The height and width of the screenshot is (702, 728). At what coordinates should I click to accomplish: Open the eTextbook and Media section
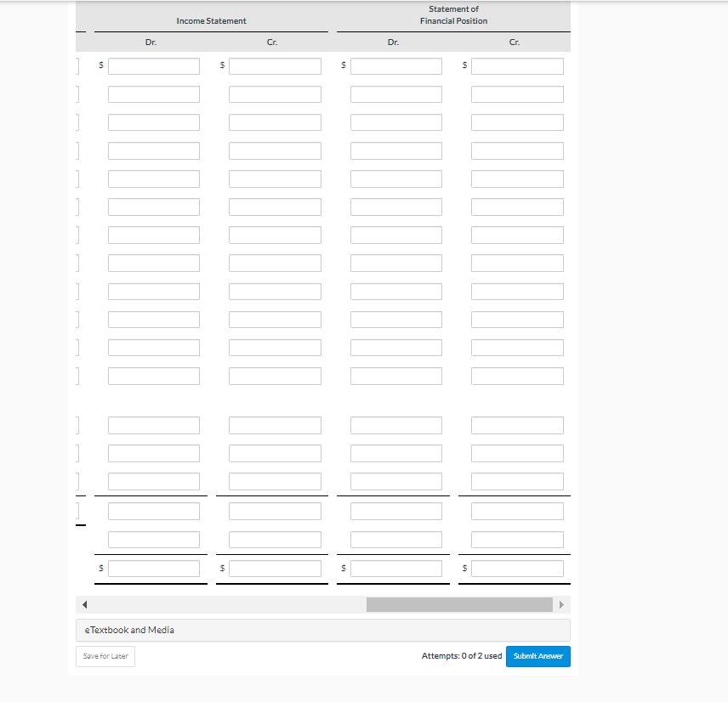(128, 630)
